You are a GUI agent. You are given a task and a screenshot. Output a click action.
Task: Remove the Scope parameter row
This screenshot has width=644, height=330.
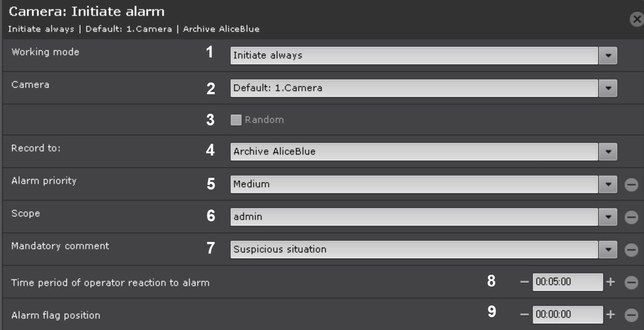[x=631, y=217]
